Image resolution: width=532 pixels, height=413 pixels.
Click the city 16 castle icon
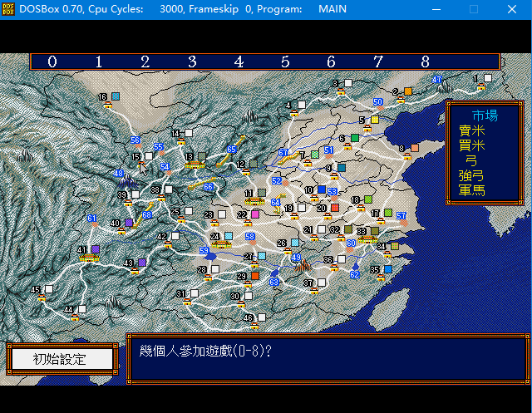click(108, 105)
